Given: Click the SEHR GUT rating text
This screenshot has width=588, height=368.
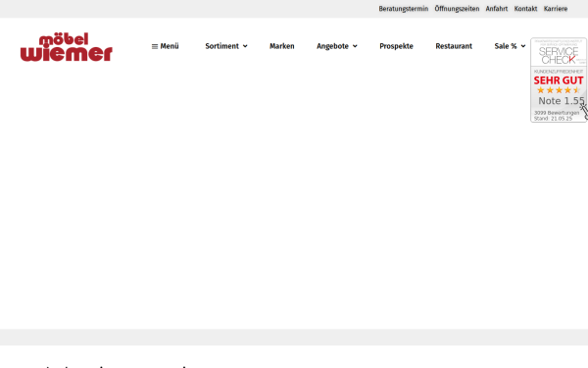Looking at the screenshot, I should (559, 80).
